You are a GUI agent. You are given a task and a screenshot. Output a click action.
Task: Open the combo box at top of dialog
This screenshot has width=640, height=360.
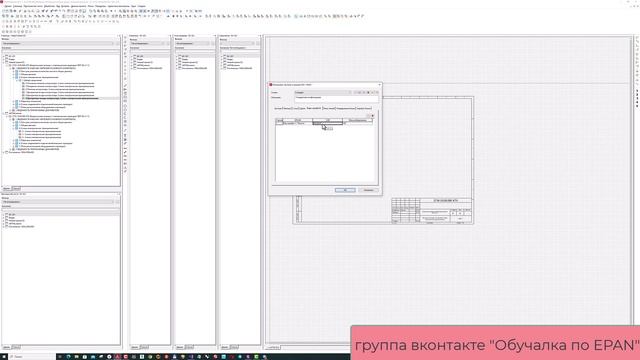pyautogui.click(x=323, y=92)
